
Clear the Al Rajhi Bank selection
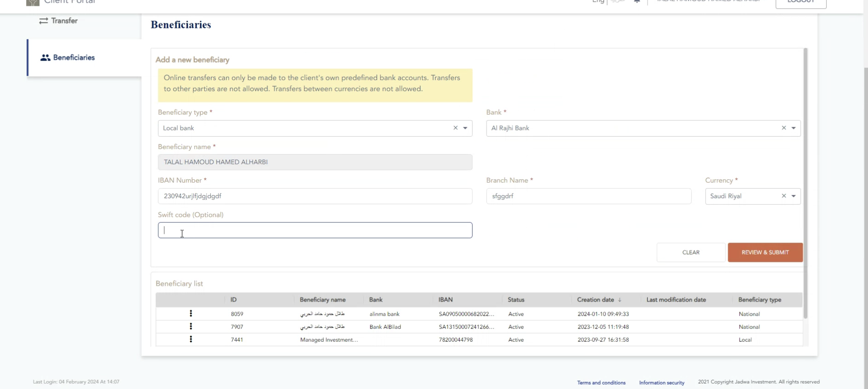[x=784, y=128]
